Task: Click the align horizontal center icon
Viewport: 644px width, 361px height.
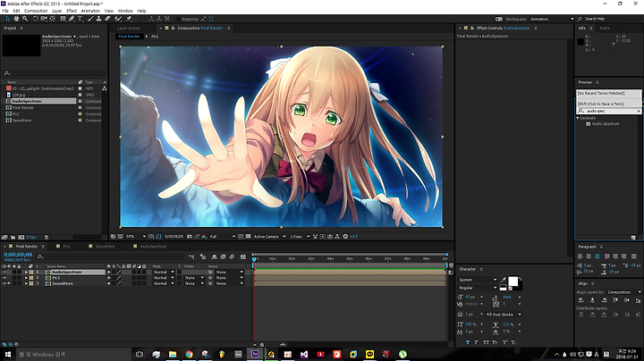Action: point(593,300)
